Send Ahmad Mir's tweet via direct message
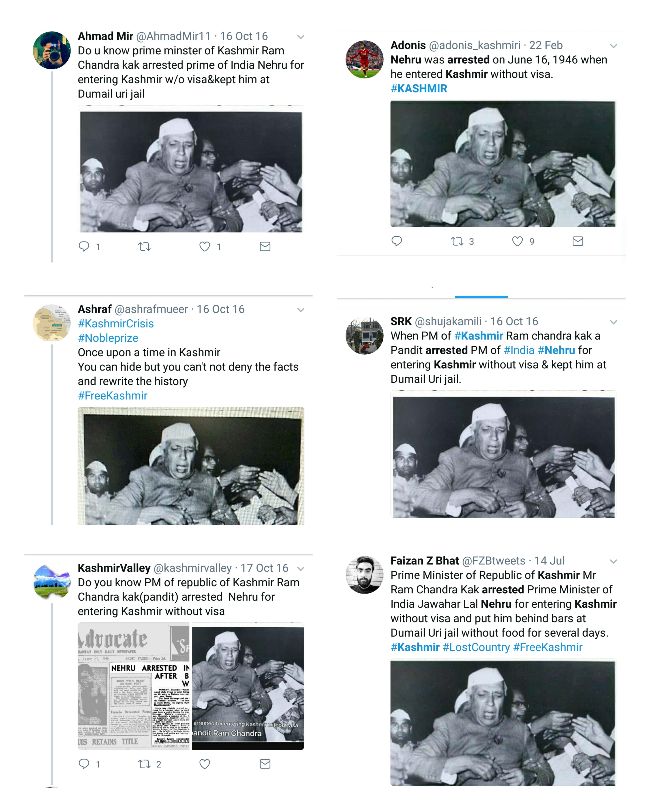The width and height of the screenshot is (650, 812). click(265, 246)
